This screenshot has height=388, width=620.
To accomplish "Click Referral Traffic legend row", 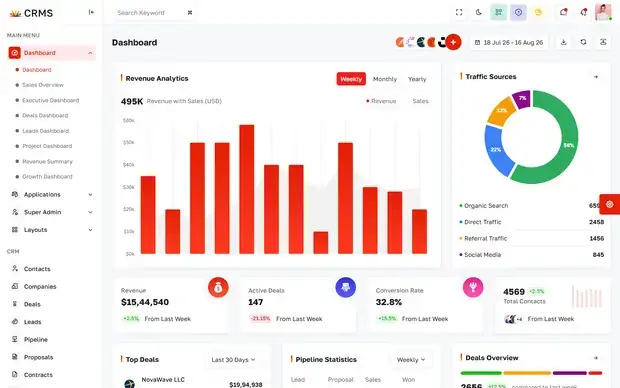I will (531, 238).
